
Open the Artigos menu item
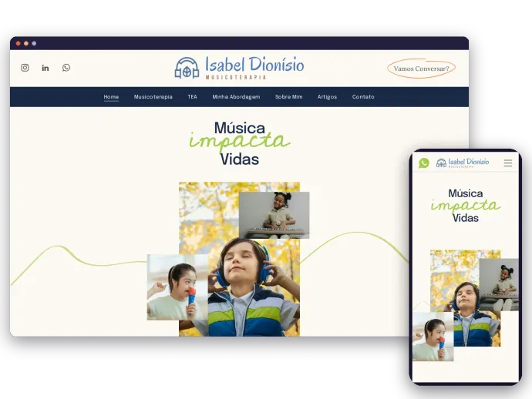pyautogui.click(x=327, y=97)
